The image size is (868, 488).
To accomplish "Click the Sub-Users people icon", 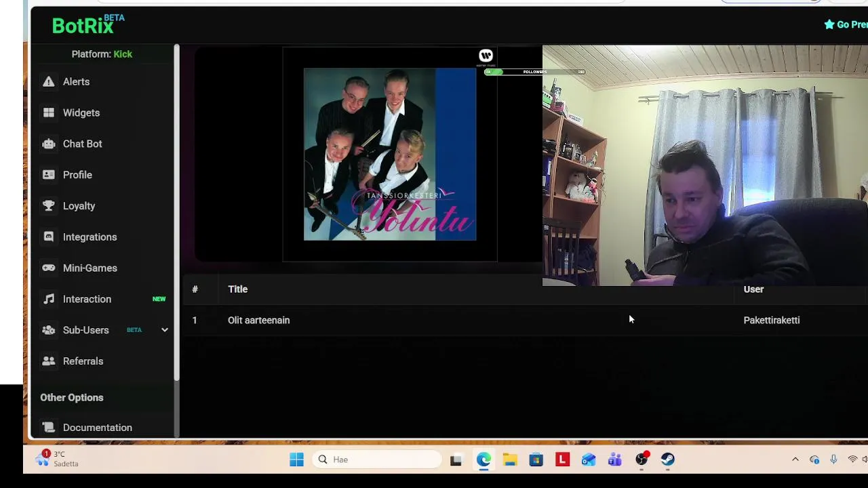I will 49,330.
